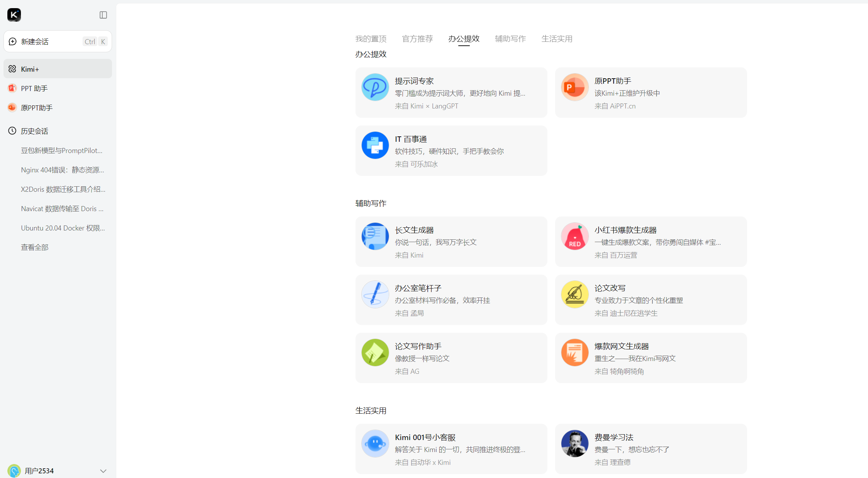
Task: Click the 费曼学习法 portrait avatar
Action: click(575, 444)
